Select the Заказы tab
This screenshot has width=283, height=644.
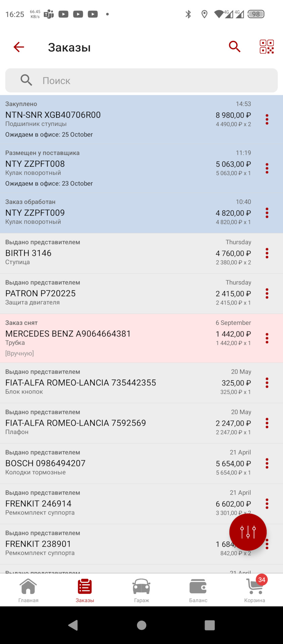click(85, 590)
